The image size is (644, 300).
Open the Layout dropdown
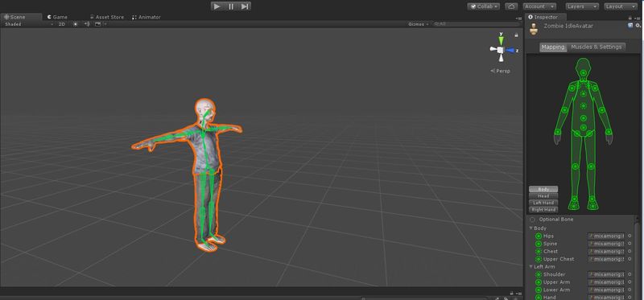620,6
